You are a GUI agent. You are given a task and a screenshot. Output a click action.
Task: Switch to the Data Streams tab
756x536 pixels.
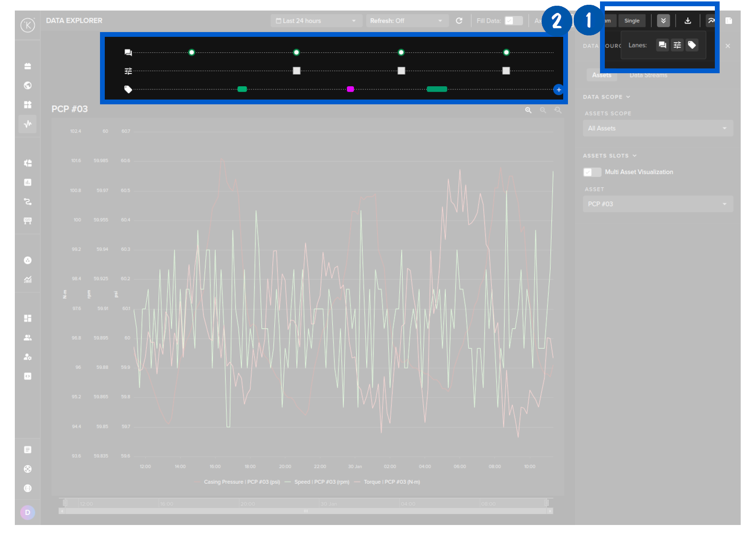(648, 75)
